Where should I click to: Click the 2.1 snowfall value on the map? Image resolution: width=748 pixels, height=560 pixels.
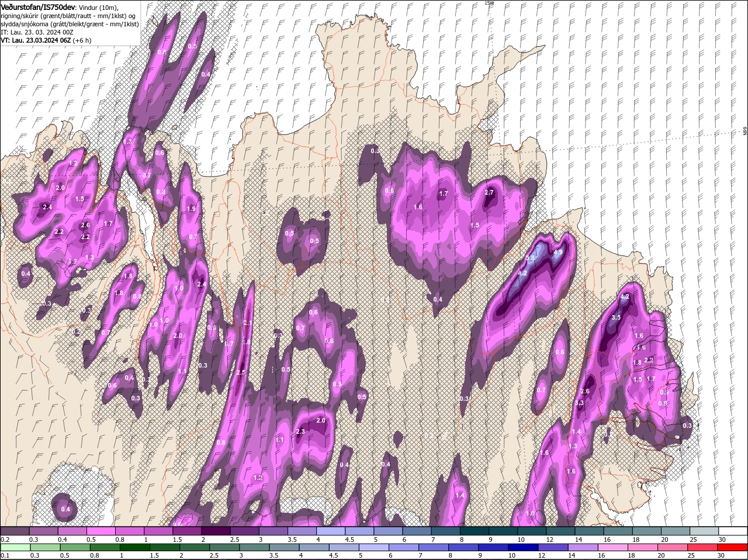pyautogui.click(x=247, y=323)
